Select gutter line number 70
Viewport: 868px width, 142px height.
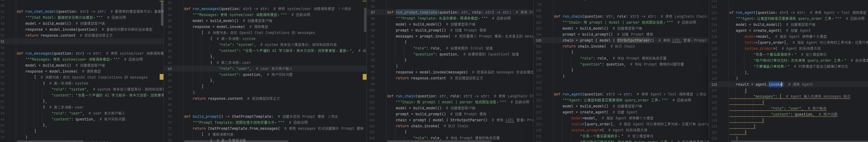point(170,111)
